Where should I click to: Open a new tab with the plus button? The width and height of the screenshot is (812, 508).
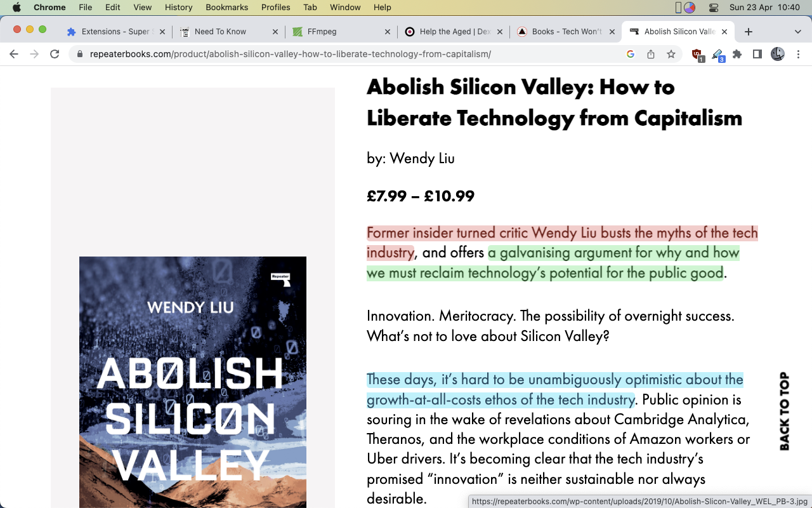(749, 31)
